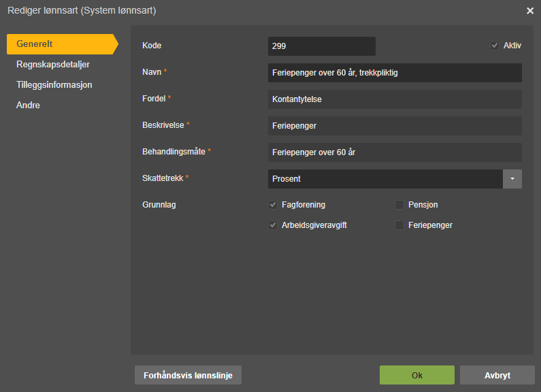Screen dimensions: 541x392
Task: Uncheck the Arbeidsgiveravgift checkbox
Action: (x=273, y=225)
